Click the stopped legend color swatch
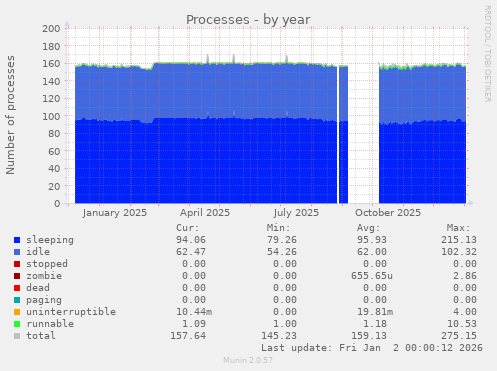497x371 pixels. (x=17, y=264)
